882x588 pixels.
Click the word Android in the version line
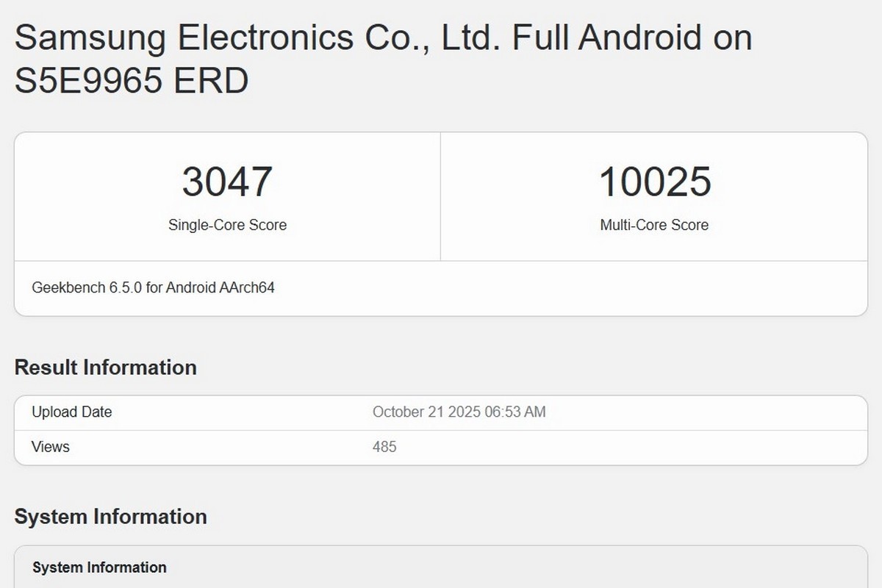[x=190, y=287]
